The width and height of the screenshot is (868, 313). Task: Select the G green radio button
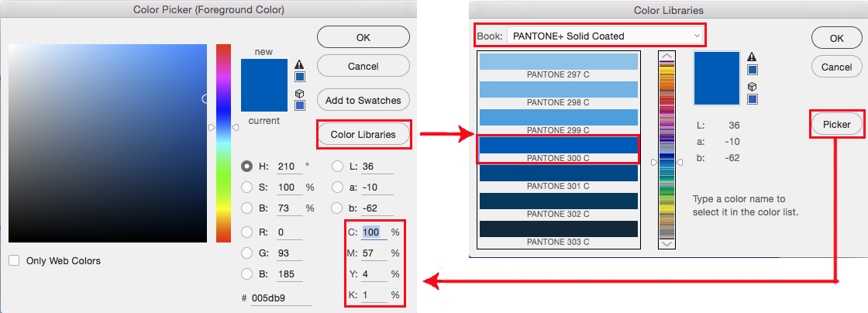[x=247, y=253]
